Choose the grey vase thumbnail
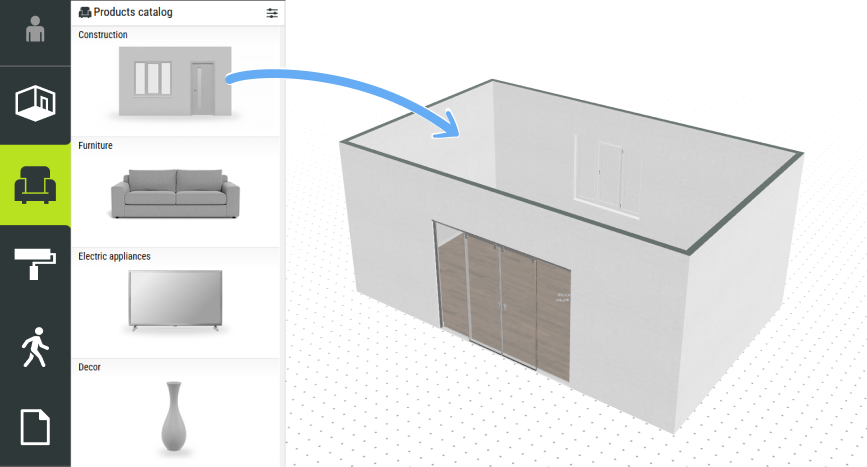The height and width of the screenshot is (467, 867). (x=173, y=414)
